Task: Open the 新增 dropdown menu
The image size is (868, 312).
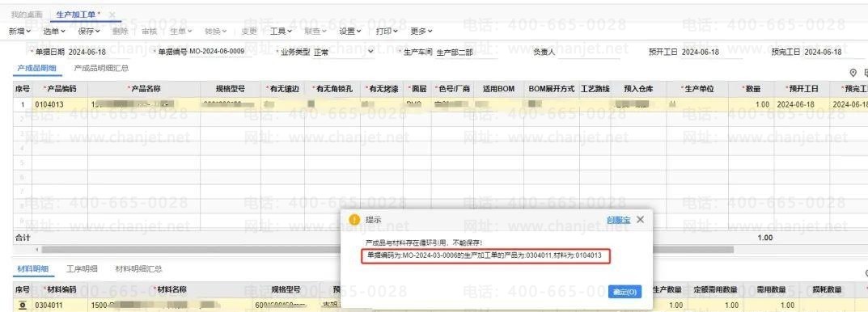Action: (x=20, y=32)
